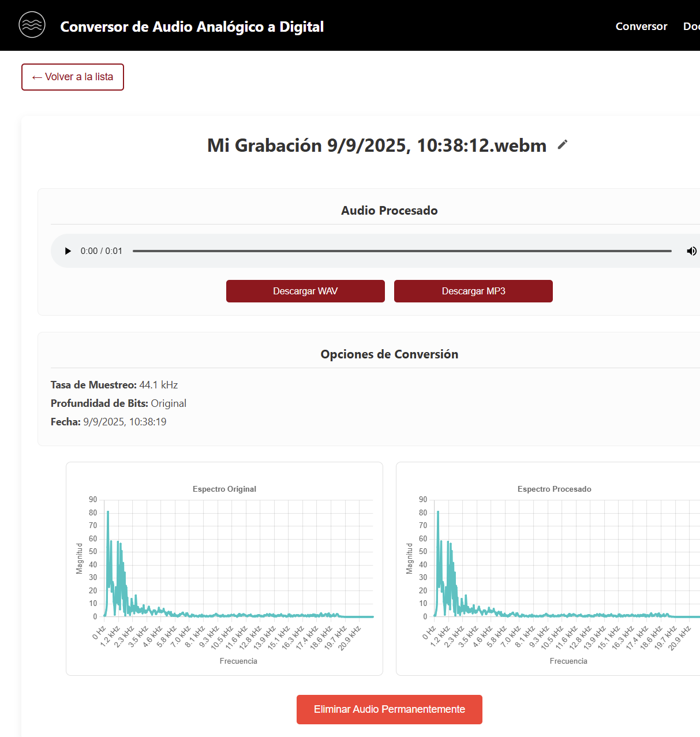Viewport: 700px width, 737px height.
Task: Open the Conversor navigation item
Action: coord(641,27)
